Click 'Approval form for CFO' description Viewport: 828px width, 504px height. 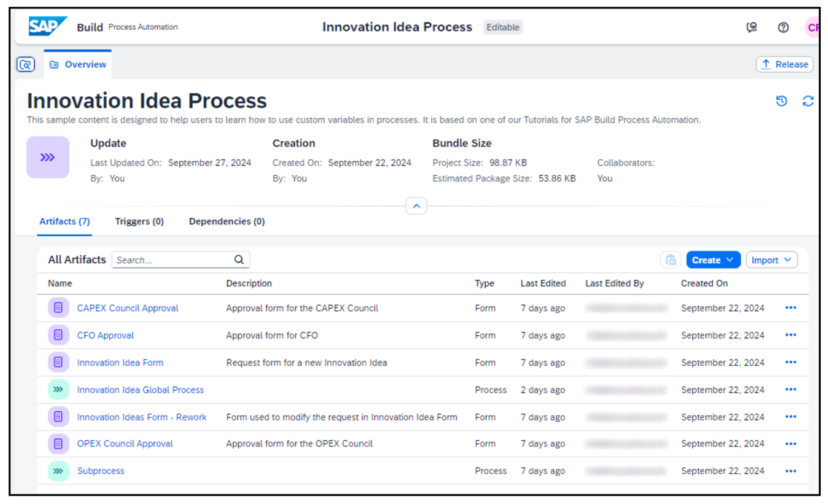coord(272,335)
